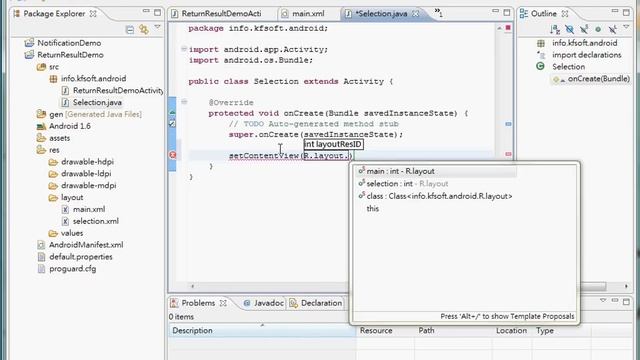This screenshot has height=360, width=640.
Task: Click the red error marker beside setContentView
Action: [x=173, y=155]
